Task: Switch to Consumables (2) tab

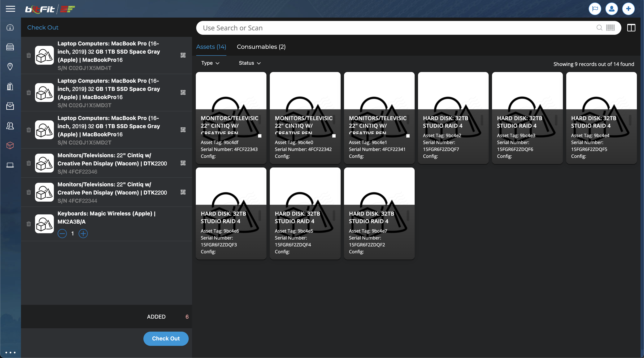Action: point(261,47)
